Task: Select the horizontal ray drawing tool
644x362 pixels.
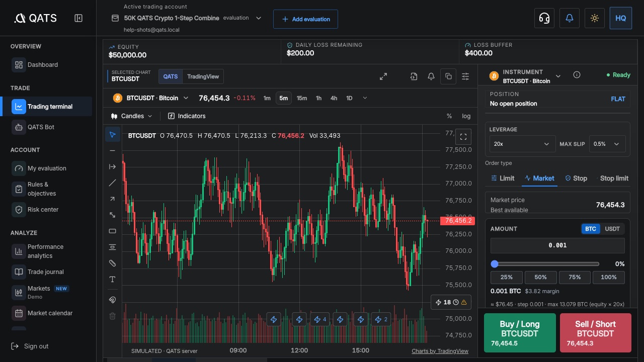Action: 112,166
